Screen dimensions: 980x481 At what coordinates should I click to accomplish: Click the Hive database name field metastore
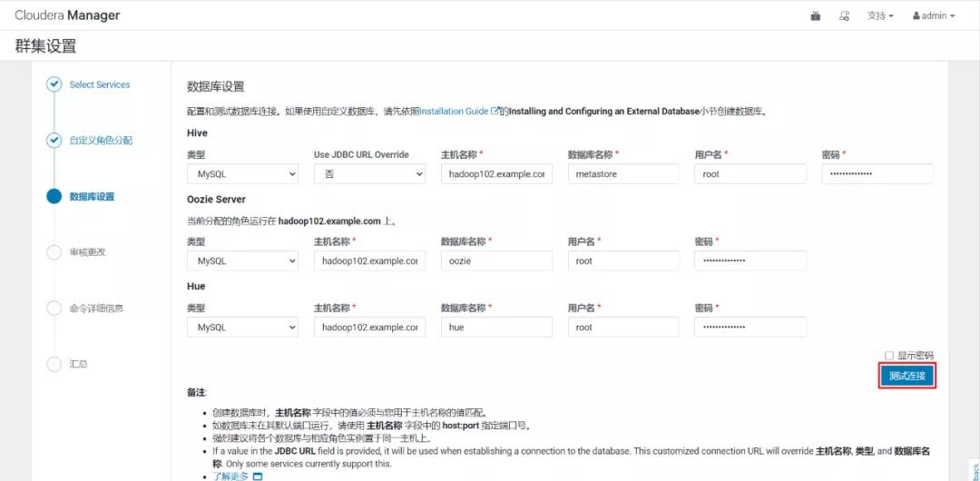[x=623, y=174]
